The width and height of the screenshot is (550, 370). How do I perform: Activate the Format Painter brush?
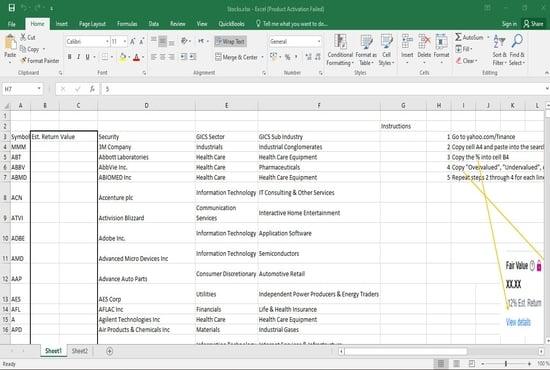pyautogui.click(x=24, y=61)
